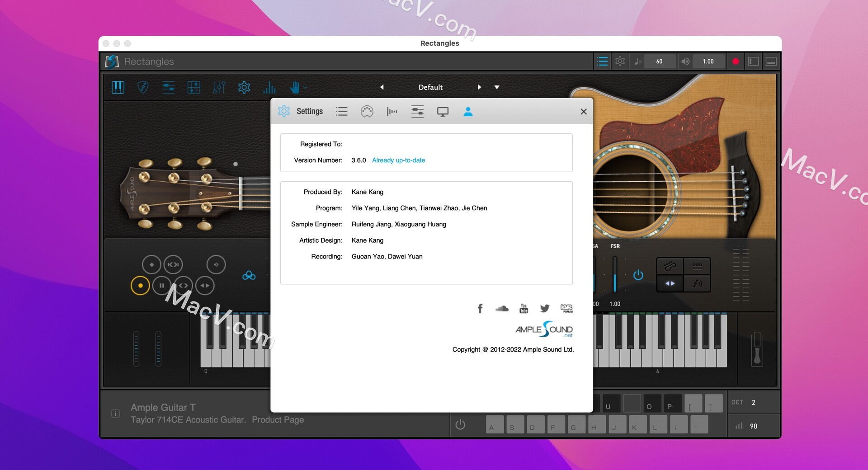Image resolution: width=868 pixels, height=470 pixels.
Task: Switch to the list settings tab
Action: 342,112
